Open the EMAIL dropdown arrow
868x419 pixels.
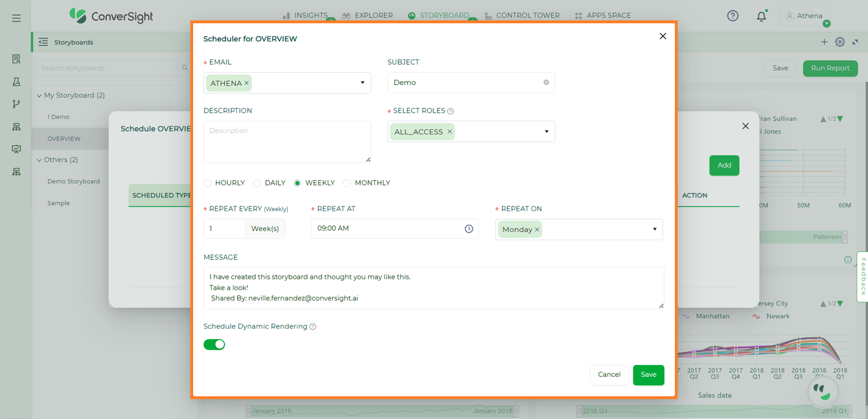(x=362, y=83)
